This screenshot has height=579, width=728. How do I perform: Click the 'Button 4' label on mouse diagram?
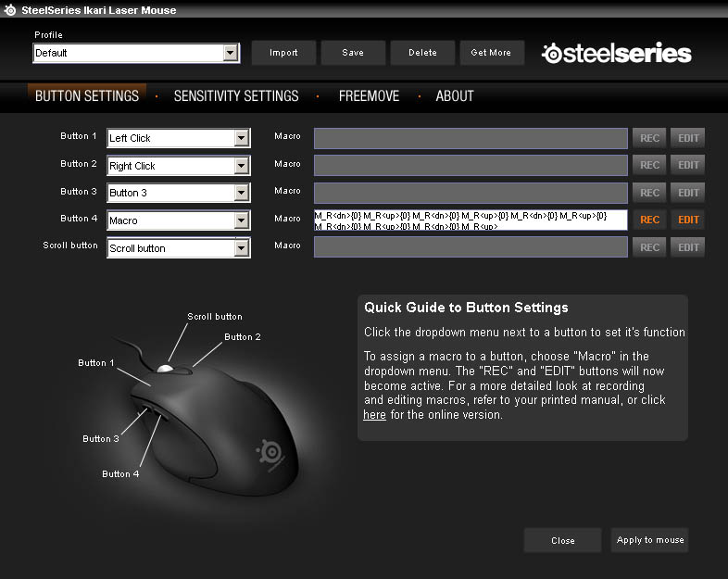120,474
